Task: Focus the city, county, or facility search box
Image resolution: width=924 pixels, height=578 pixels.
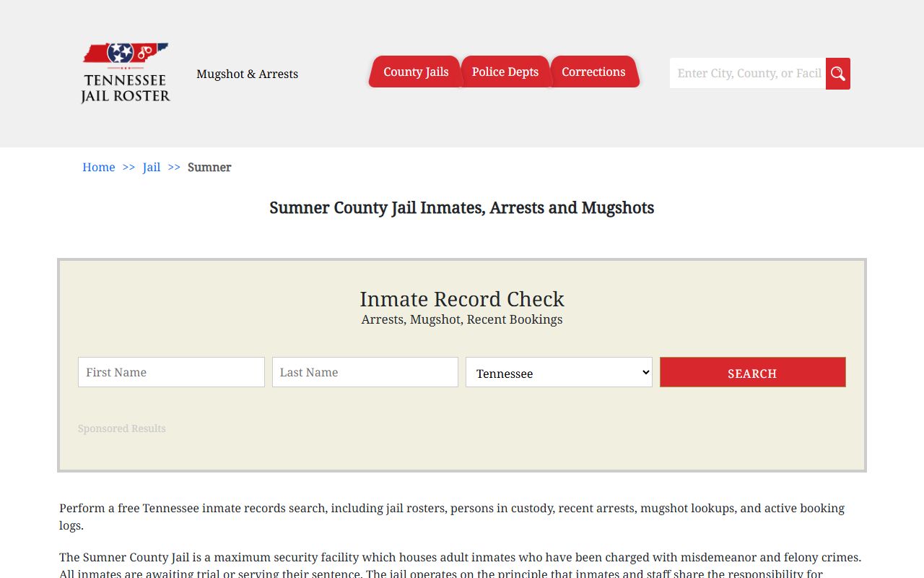Action: pyautogui.click(x=748, y=74)
